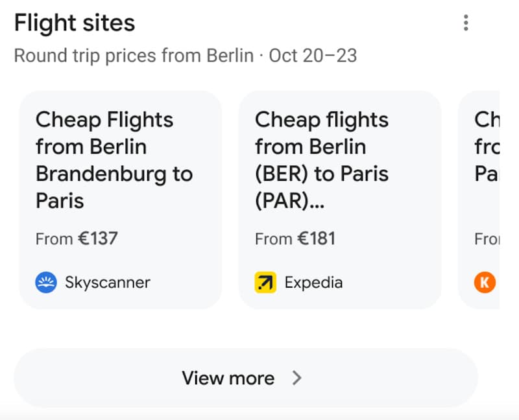Click the From €181 price

tap(295, 239)
